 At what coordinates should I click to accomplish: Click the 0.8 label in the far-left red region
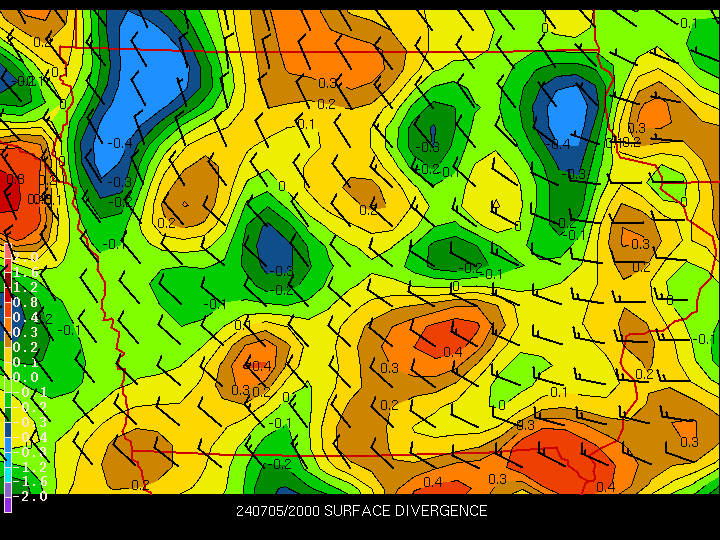click(x=16, y=180)
